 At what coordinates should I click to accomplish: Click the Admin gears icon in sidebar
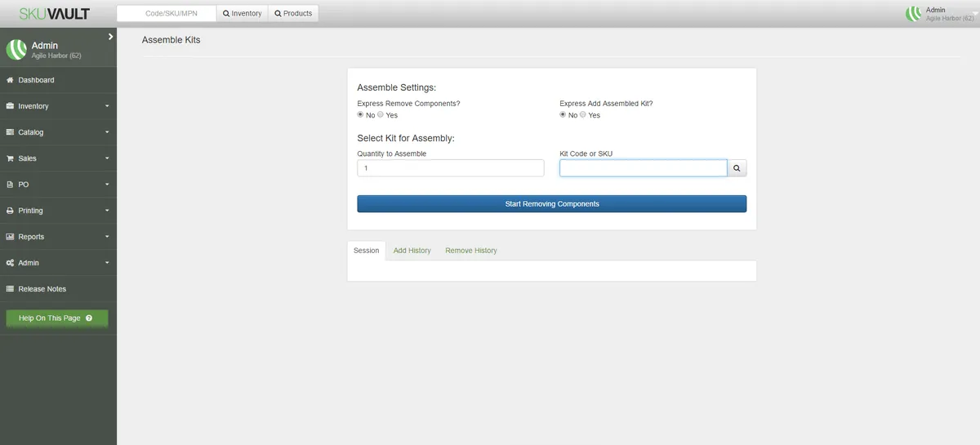10,263
